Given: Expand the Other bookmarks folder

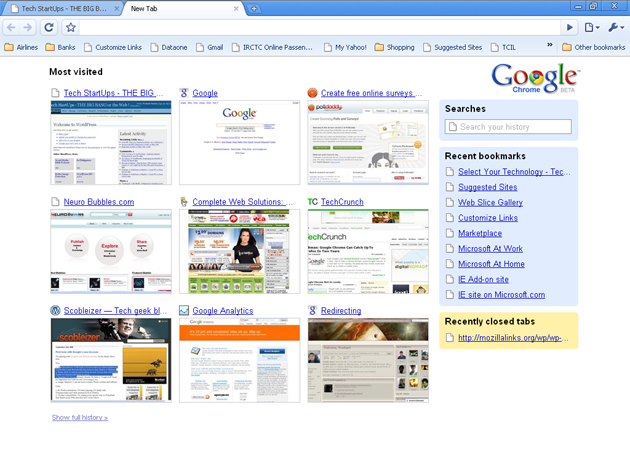Looking at the screenshot, I should pos(593,47).
